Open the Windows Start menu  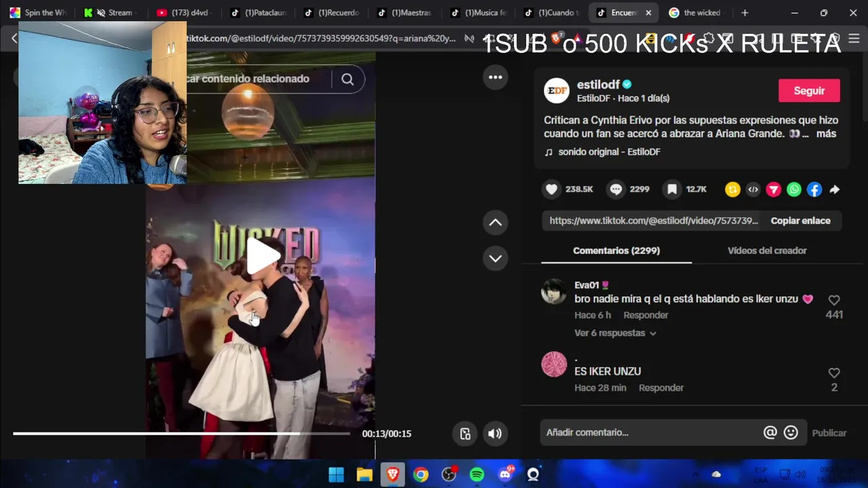coord(336,474)
